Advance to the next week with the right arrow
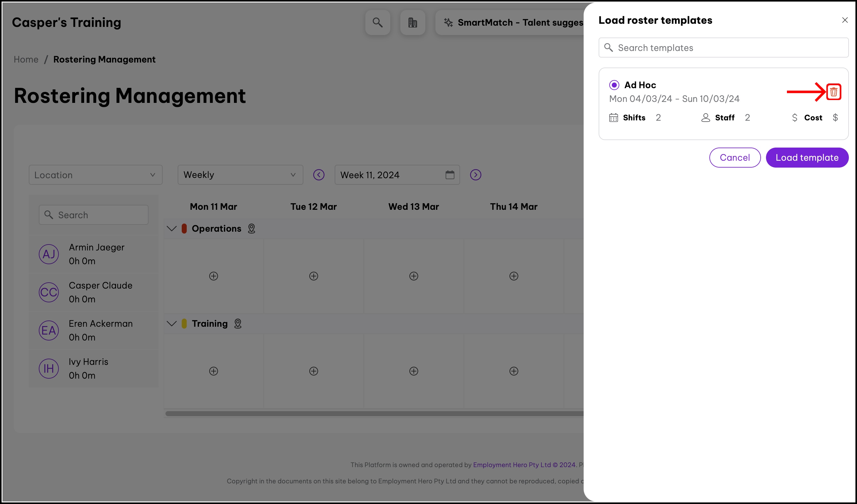 (x=475, y=175)
